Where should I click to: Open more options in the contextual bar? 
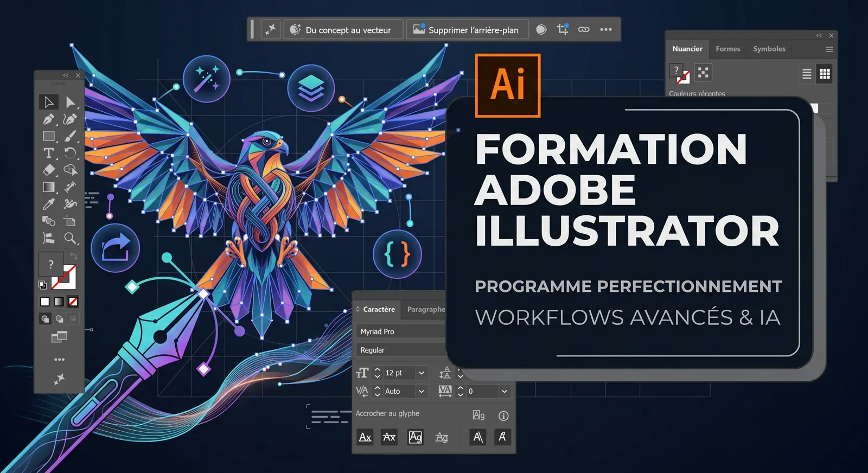pos(606,29)
